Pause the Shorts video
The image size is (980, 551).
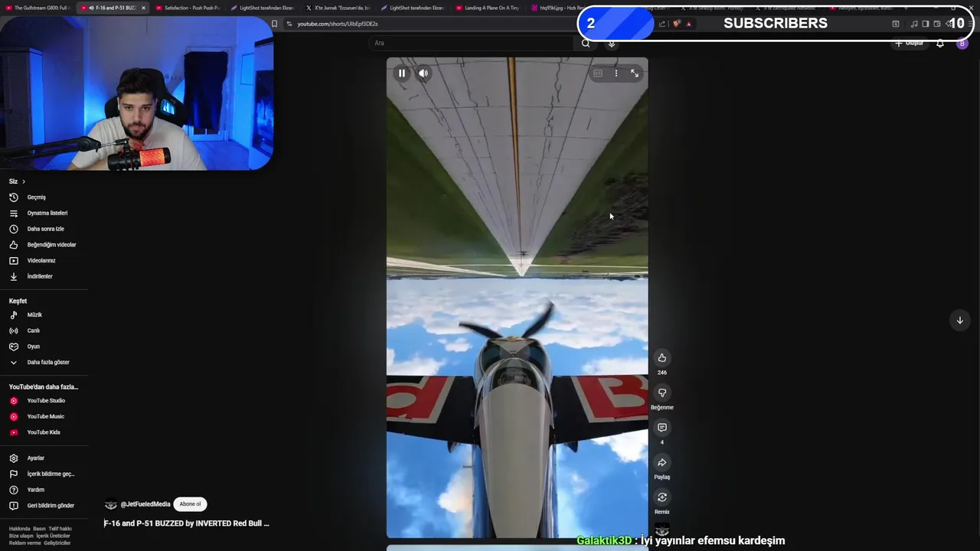[402, 73]
